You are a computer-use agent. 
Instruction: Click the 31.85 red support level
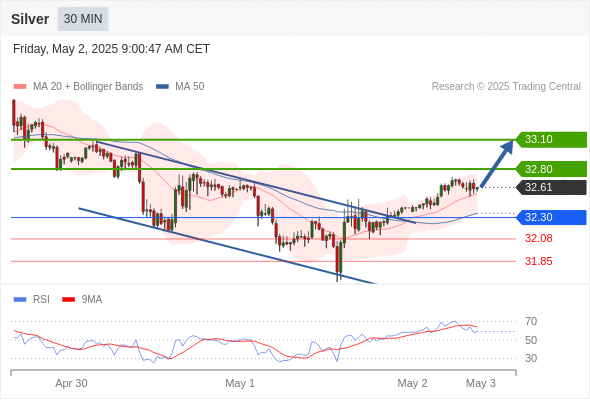click(x=538, y=261)
